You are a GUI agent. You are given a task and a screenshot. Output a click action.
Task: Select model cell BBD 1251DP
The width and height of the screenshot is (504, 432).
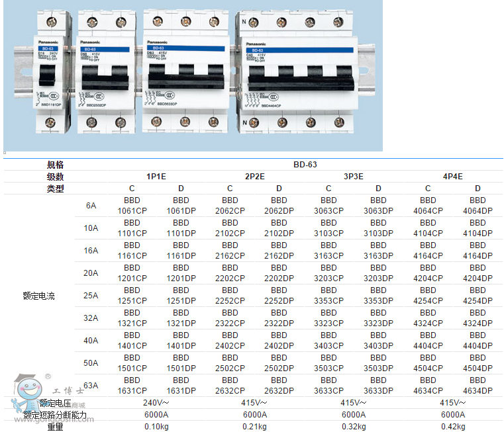(x=181, y=296)
